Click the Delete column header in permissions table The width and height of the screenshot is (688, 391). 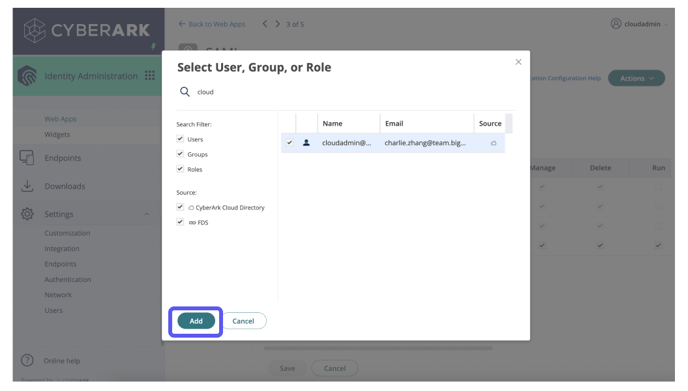click(600, 168)
